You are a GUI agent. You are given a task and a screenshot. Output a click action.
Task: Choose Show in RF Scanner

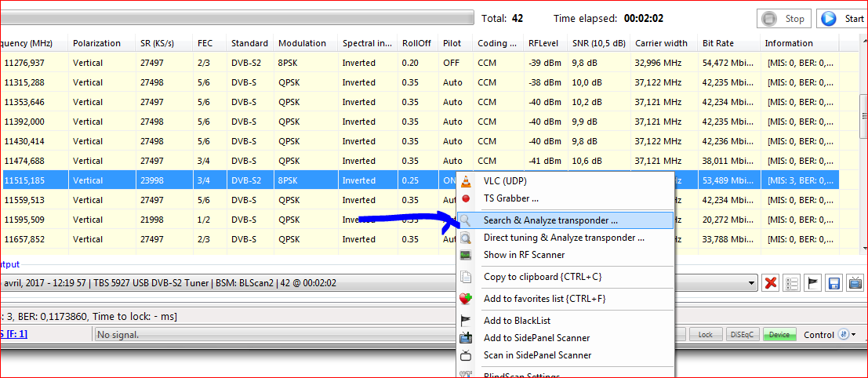click(524, 255)
